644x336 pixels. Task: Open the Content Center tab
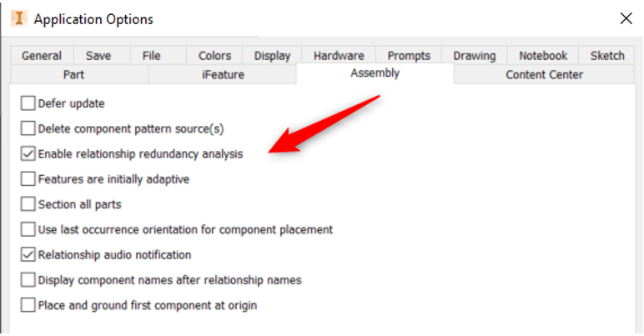(544, 75)
